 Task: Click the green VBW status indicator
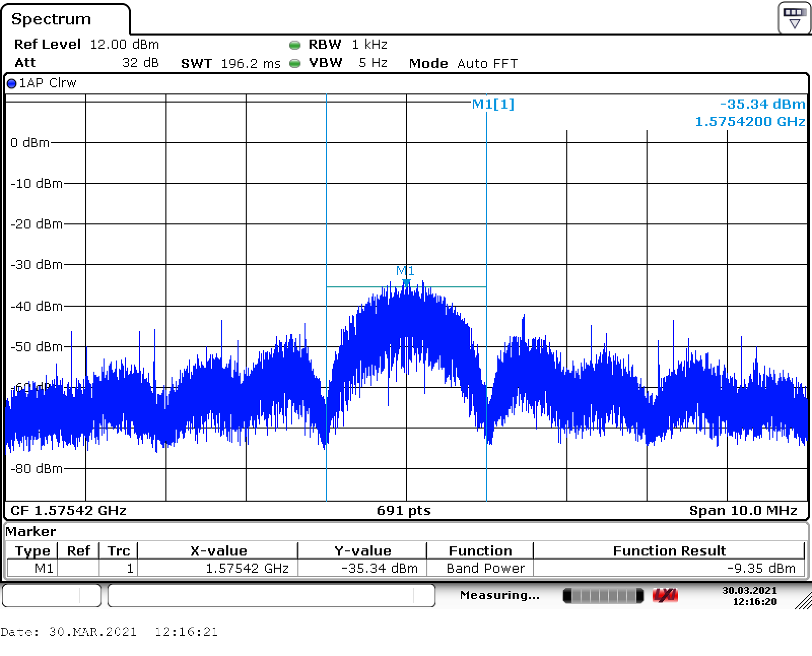tap(295, 63)
